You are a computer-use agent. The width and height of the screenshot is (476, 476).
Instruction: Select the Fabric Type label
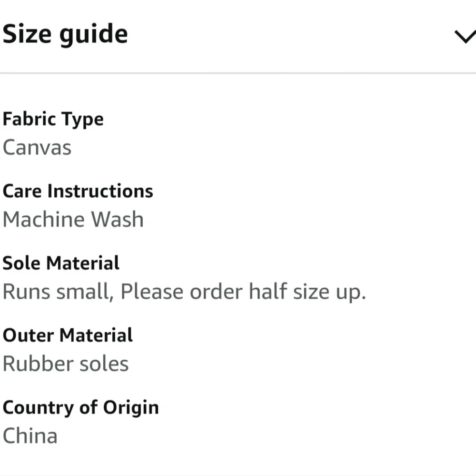pyautogui.click(x=53, y=119)
